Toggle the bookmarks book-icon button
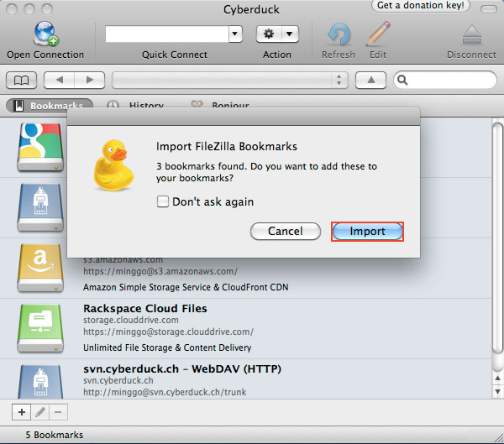Screen dimensions: 504x444 click(x=21, y=80)
